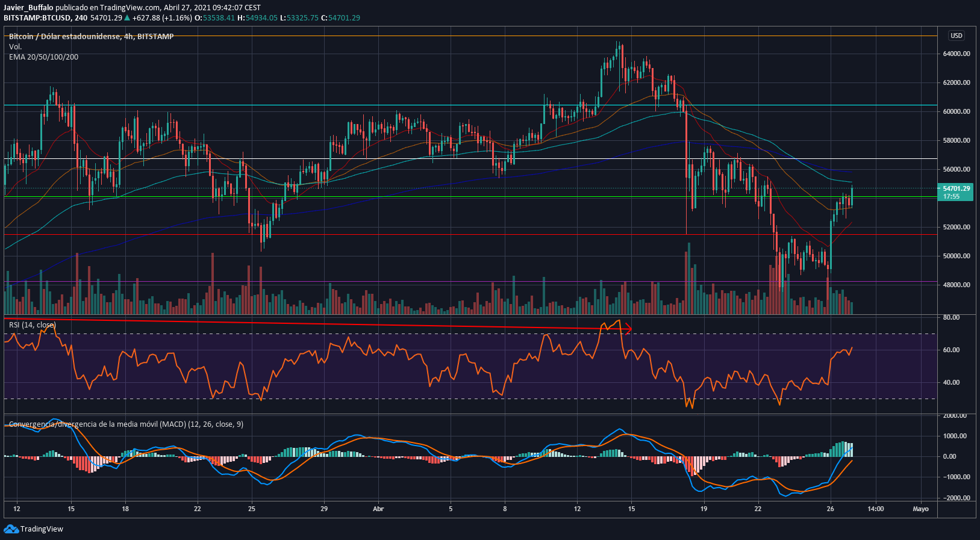Click the current price label 54701.29
The height and width of the screenshot is (540, 980).
coord(956,188)
